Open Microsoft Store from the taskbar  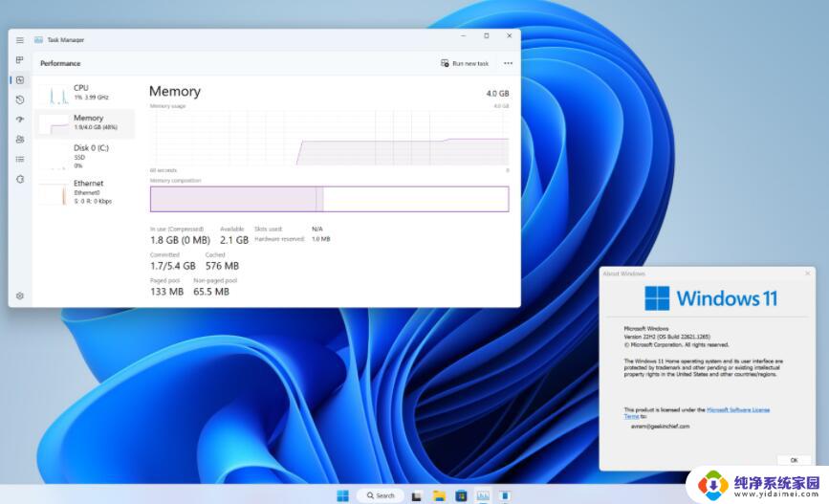(x=461, y=495)
